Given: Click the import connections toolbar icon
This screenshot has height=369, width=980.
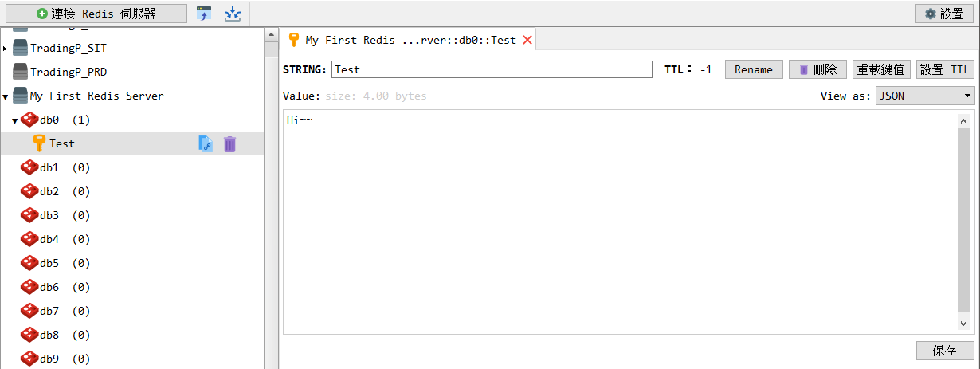Looking at the screenshot, I should tap(205, 14).
